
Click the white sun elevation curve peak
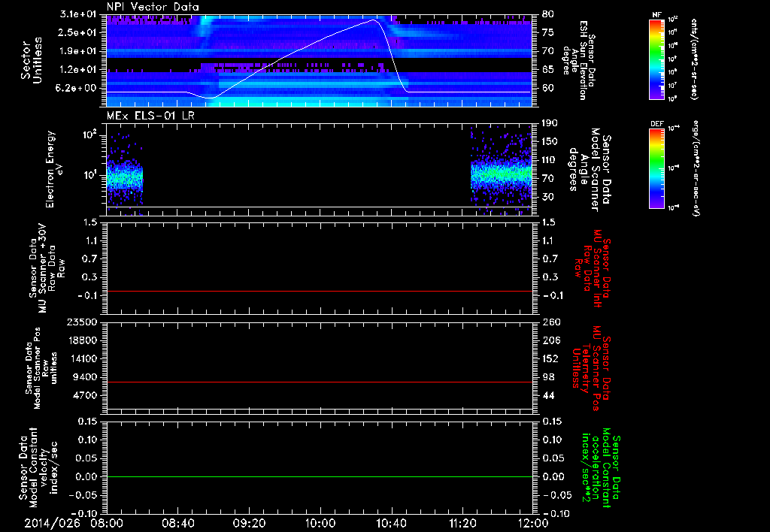[x=374, y=20]
